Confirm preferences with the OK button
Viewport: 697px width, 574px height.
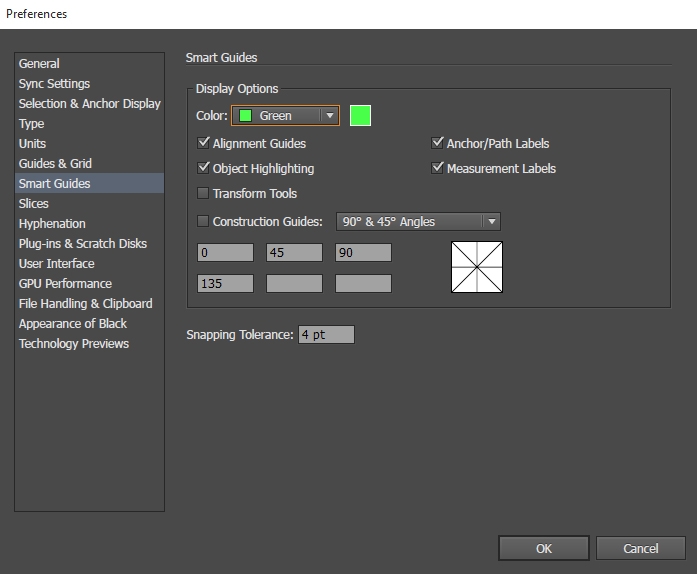(544, 548)
